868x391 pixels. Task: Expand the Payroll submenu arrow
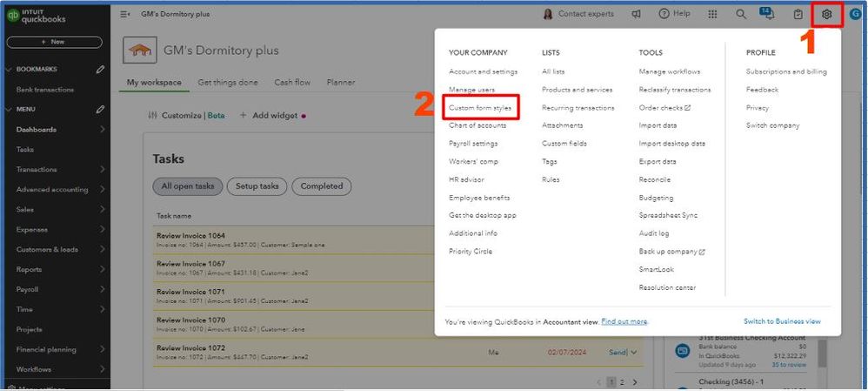(x=103, y=289)
